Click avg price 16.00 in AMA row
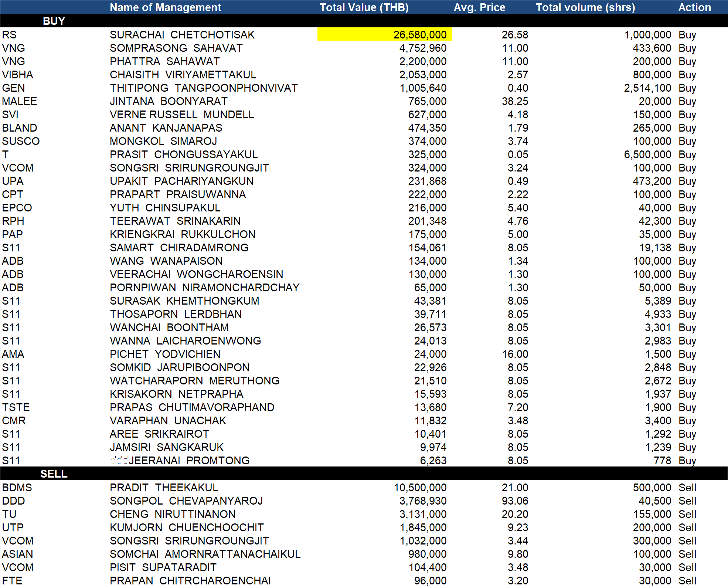The width and height of the screenshot is (728, 587). point(515,354)
